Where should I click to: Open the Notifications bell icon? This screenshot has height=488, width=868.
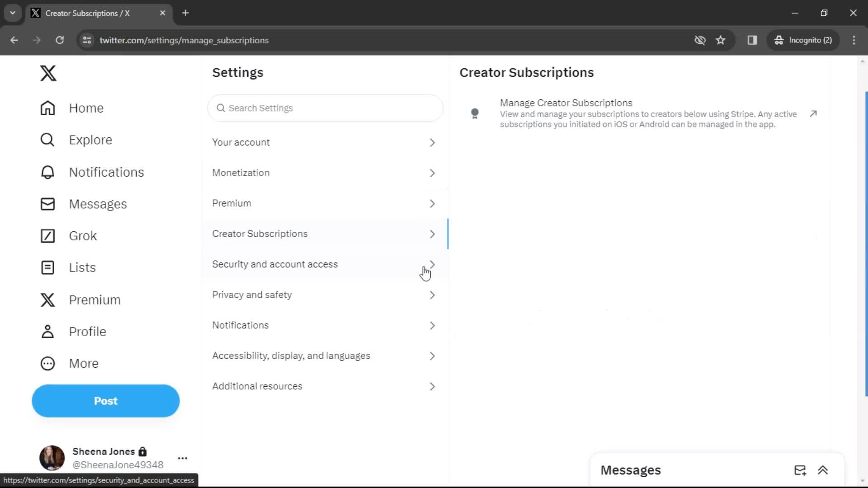(x=47, y=172)
